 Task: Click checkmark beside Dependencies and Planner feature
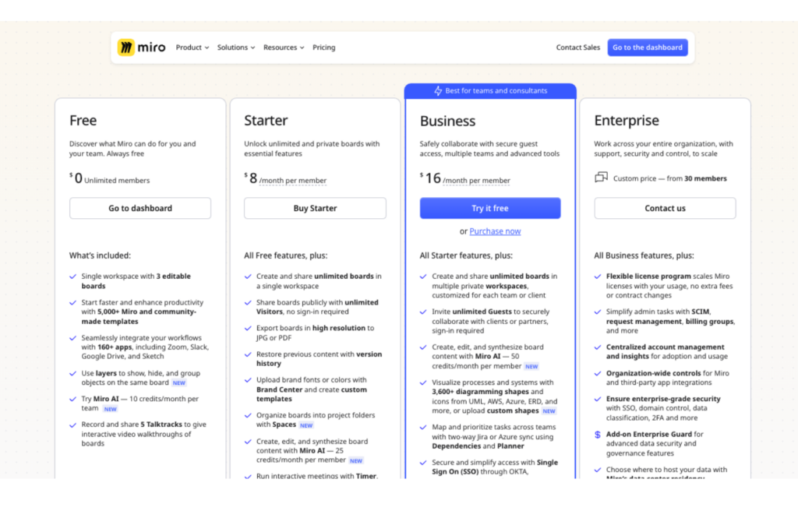point(423,427)
